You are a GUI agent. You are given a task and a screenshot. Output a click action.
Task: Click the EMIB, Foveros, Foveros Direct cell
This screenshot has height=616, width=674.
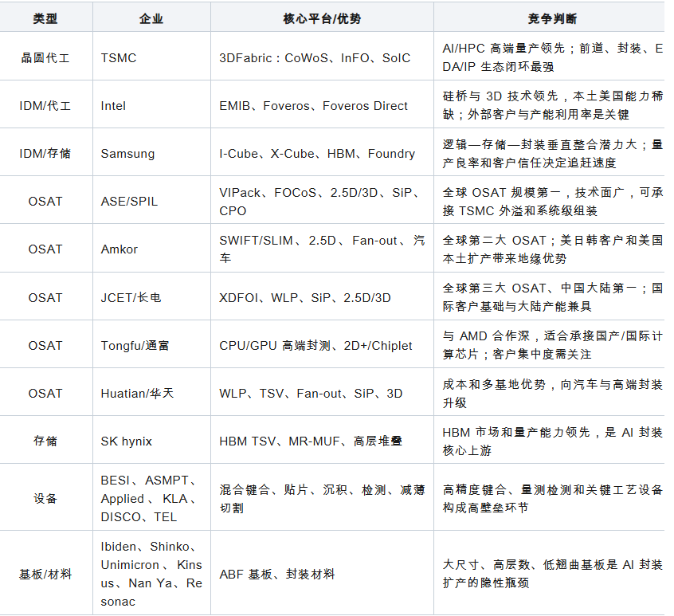[322, 104]
